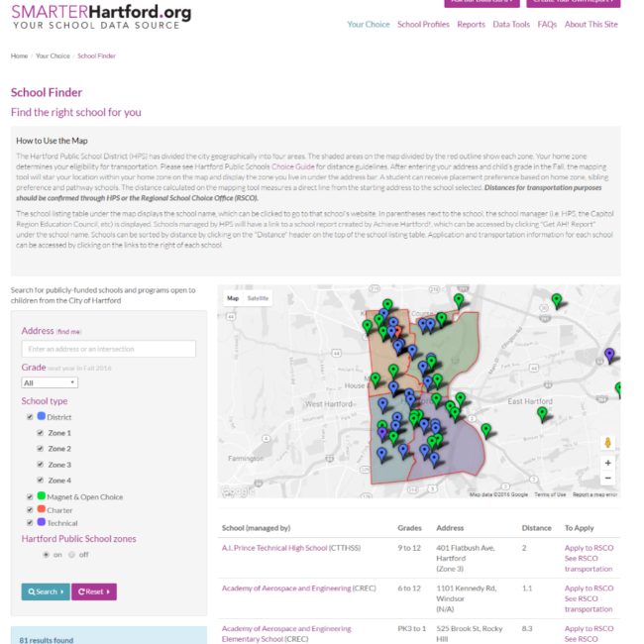The height and width of the screenshot is (644, 644).
Task: Click See RSCO transportation for A.I. Prince
Action: point(589,564)
